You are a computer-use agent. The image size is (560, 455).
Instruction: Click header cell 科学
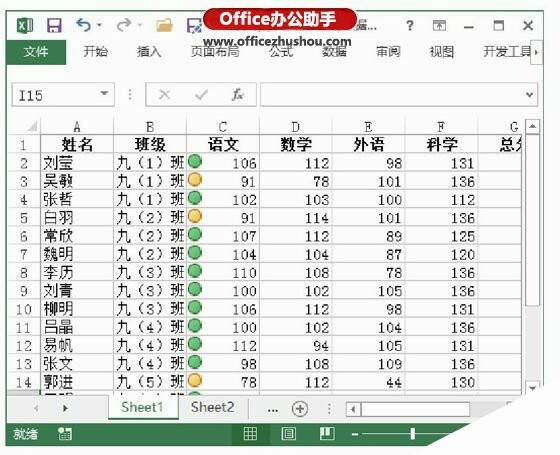tap(441, 145)
